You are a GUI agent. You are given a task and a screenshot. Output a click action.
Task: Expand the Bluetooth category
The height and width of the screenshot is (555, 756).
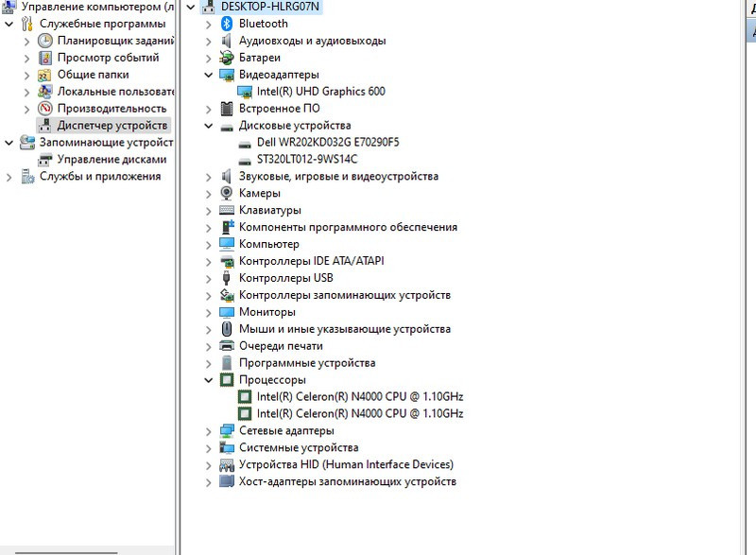point(208,24)
